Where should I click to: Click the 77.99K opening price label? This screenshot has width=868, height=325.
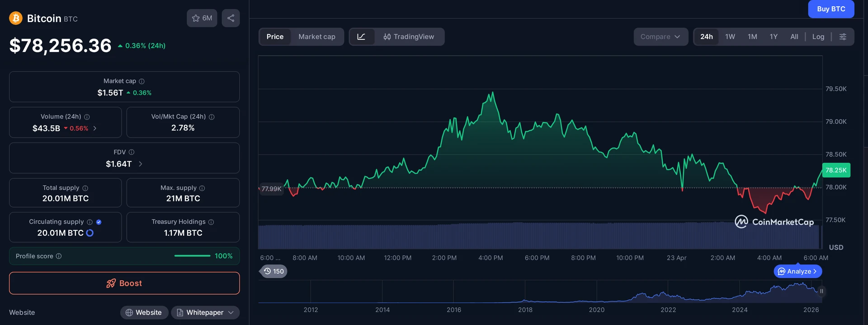click(271, 189)
